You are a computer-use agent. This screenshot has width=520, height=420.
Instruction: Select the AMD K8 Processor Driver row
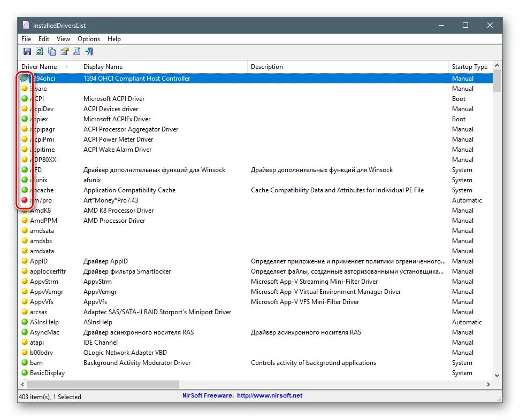pyautogui.click(x=255, y=211)
